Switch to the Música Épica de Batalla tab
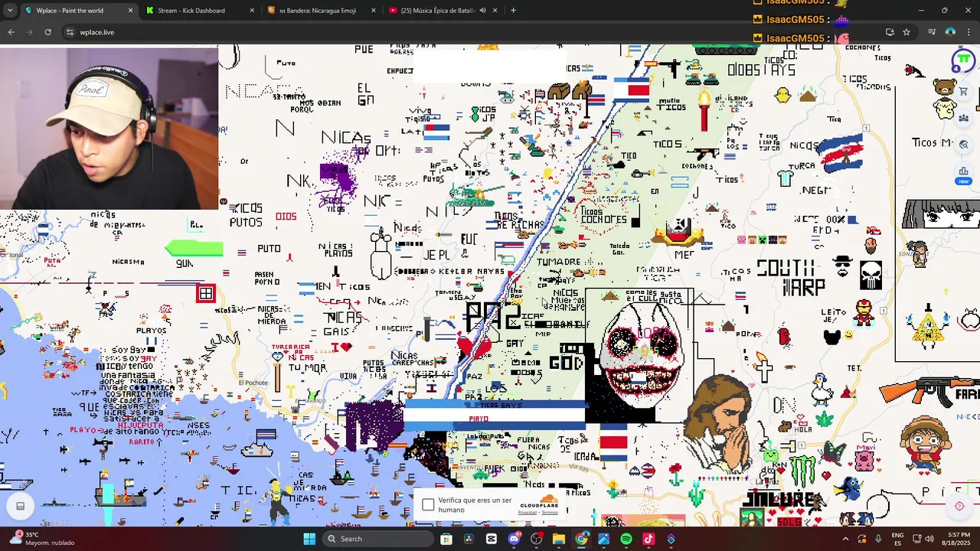Viewport: 980px width, 551px height. click(x=438, y=10)
